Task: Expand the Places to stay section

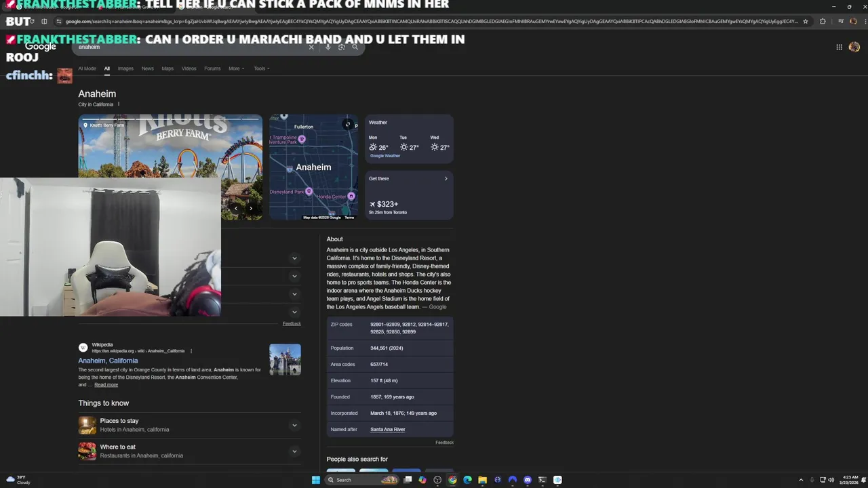Action: [189, 425]
